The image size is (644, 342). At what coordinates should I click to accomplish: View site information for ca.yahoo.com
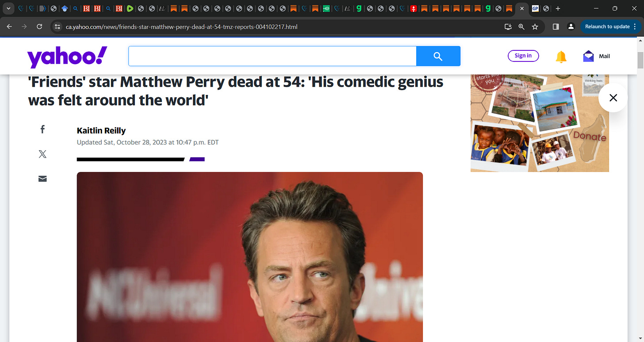57,27
